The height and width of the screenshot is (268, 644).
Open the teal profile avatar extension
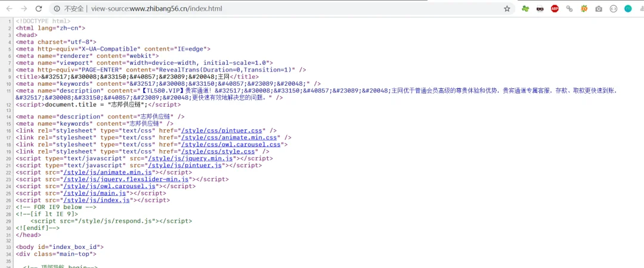tap(628, 8)
